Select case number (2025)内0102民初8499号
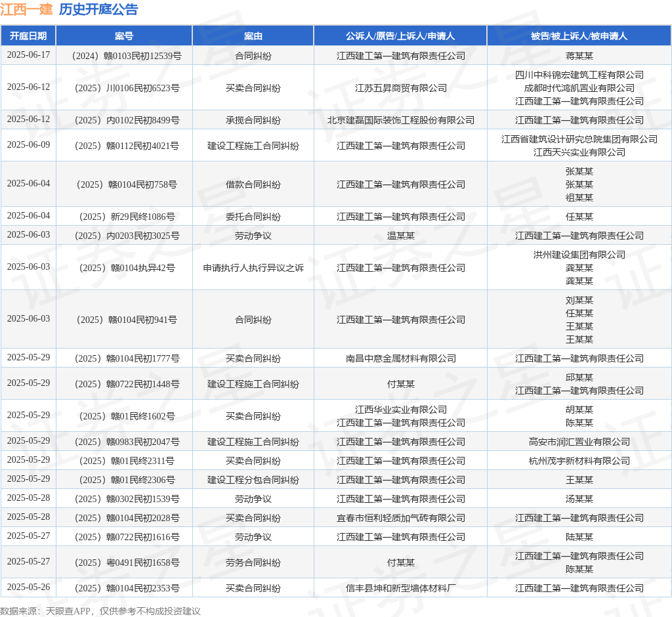This screenshot has width=672, height=617. (125, 120)
